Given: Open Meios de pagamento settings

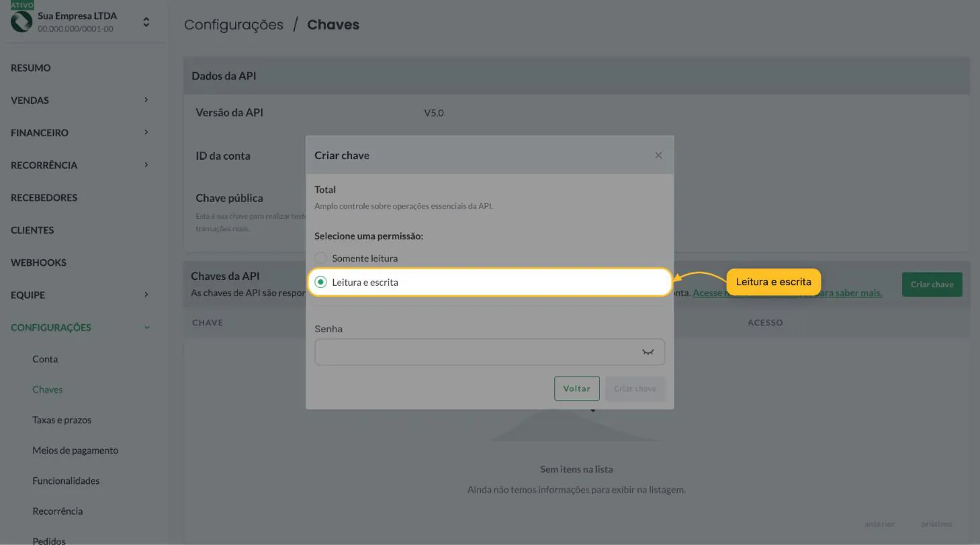Looking at the screenshot, I should click(x=75, y=450).
